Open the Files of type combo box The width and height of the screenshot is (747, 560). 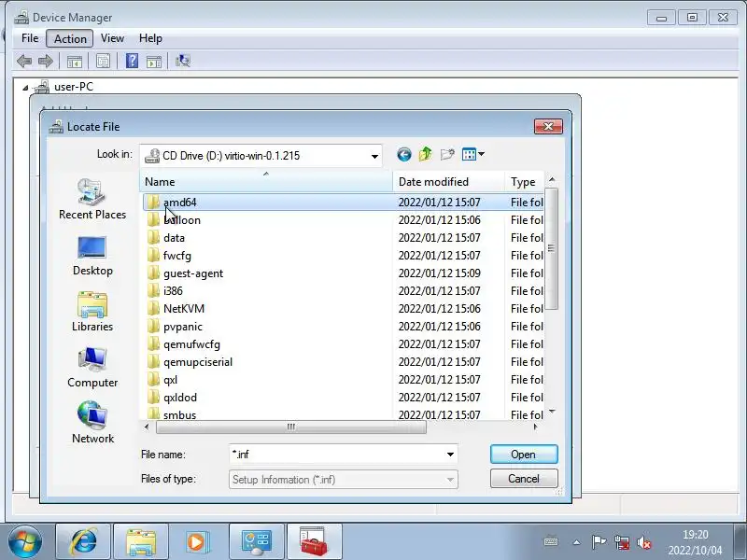point(343,480)
